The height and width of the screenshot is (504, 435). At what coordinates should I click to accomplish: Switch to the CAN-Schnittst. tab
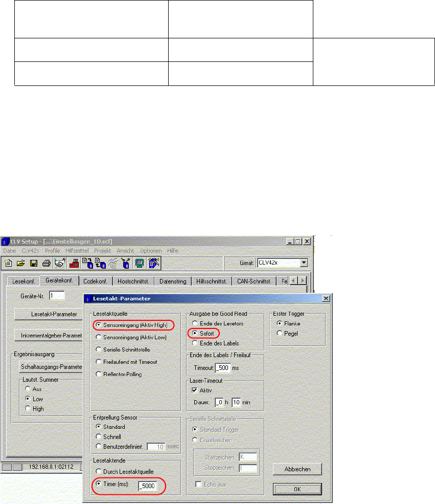pos(254,281)
